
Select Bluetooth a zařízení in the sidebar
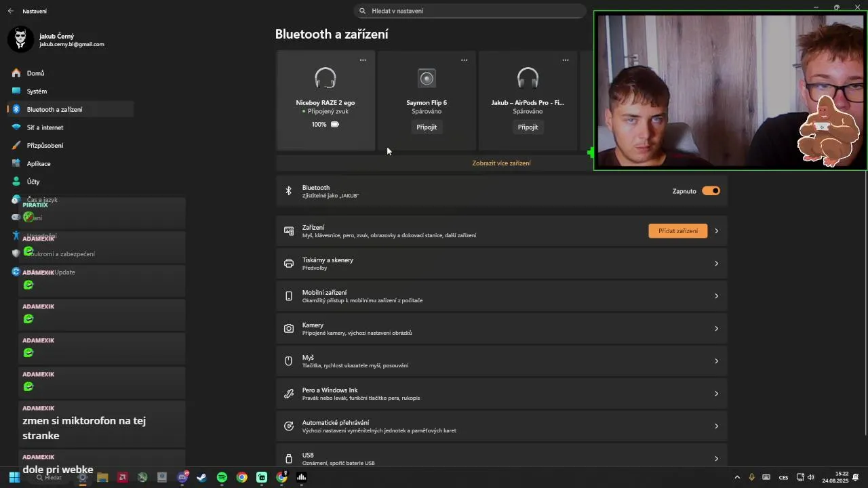(x=71, y=109)
